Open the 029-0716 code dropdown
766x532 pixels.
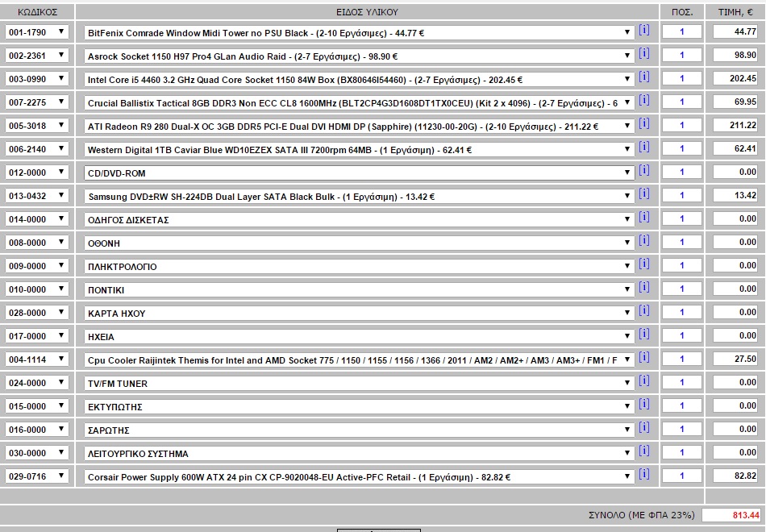(x=37, y=476)
